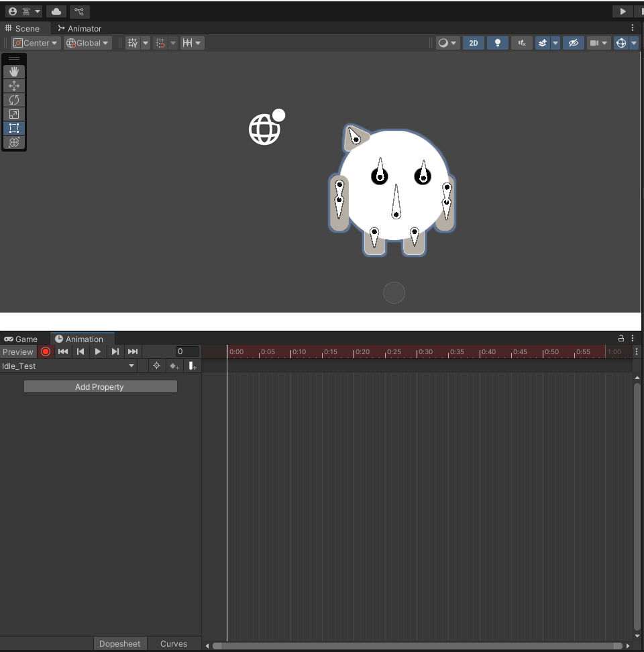Toggle Scene view lighting

[x=497, y=43]
